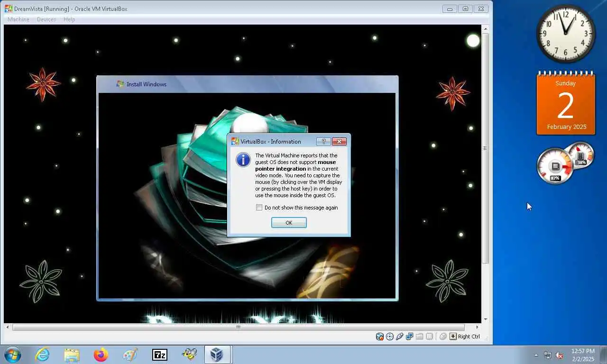The height and width of the screenshot is (364, 607).
Task: Open 7-Zip from the taskbar
Action: pos(160,355)
